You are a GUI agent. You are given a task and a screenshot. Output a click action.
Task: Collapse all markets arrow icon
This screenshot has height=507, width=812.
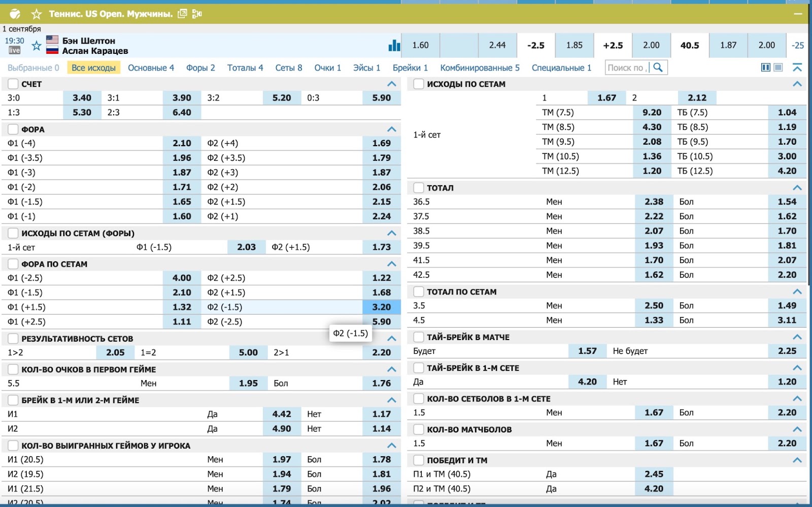797,67
